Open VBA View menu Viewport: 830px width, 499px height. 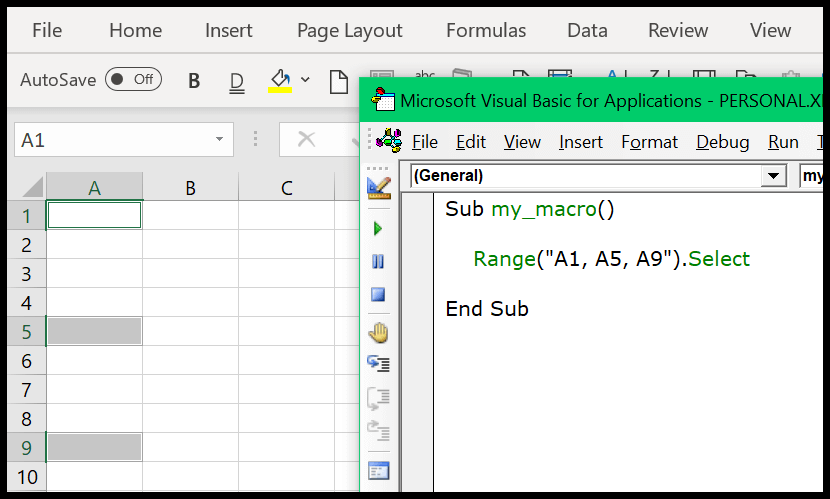point(522,142)
